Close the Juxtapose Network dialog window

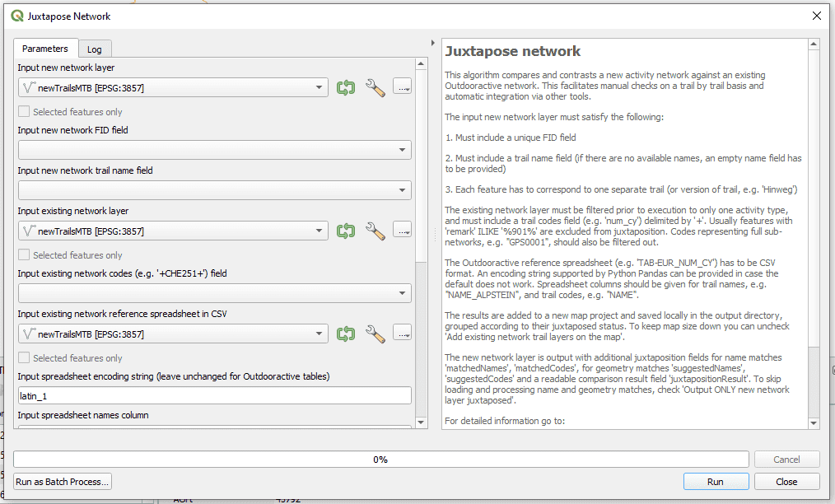point(816,16)
